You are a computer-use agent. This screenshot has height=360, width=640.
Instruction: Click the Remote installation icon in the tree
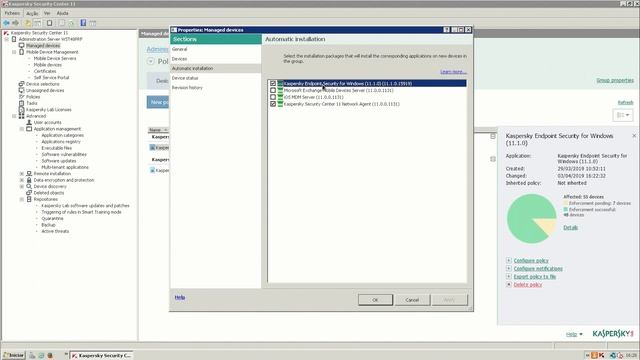[29, 173]
